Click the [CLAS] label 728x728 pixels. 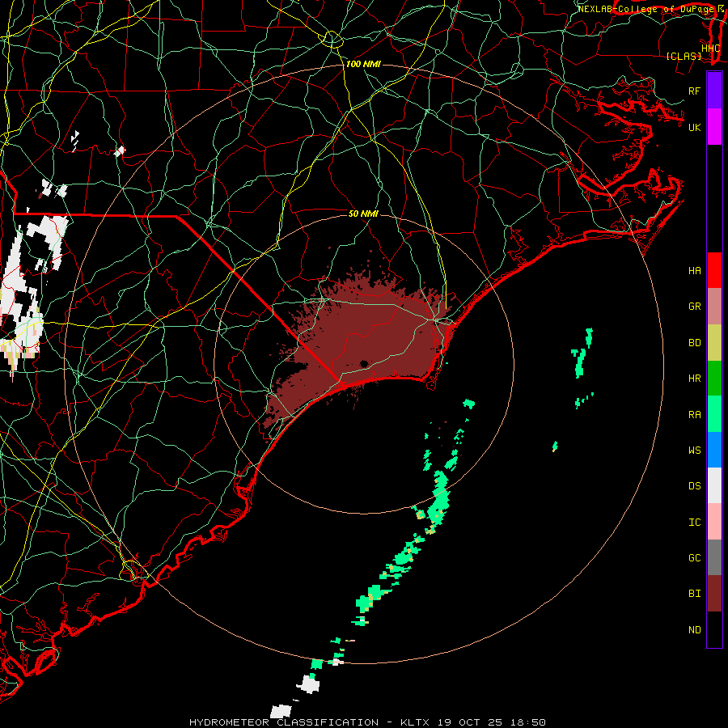(684, 57)
